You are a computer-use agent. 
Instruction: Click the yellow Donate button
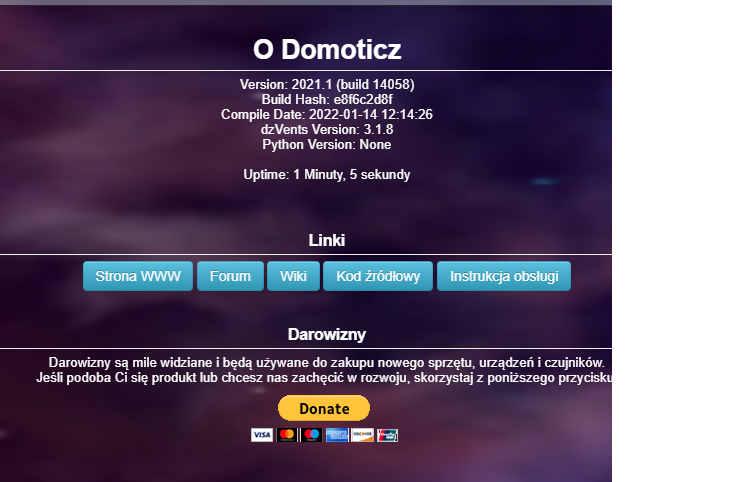[x=324, y=408]
